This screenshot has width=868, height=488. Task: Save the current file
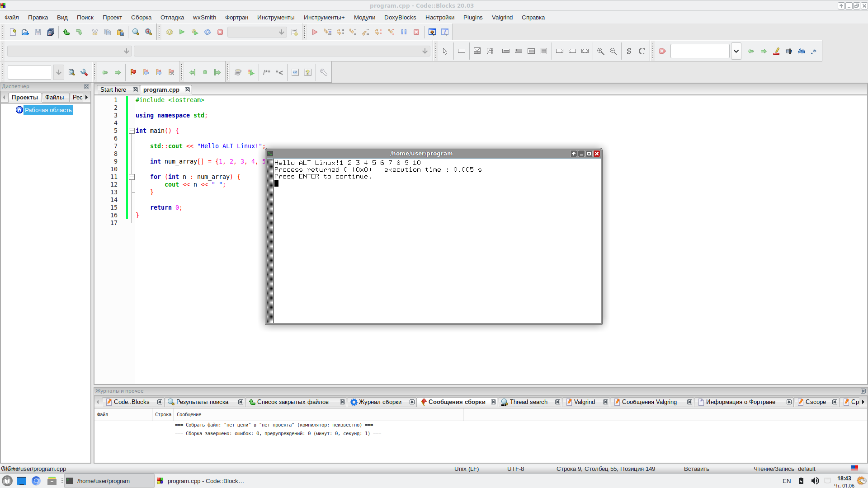tap(38, 32)
